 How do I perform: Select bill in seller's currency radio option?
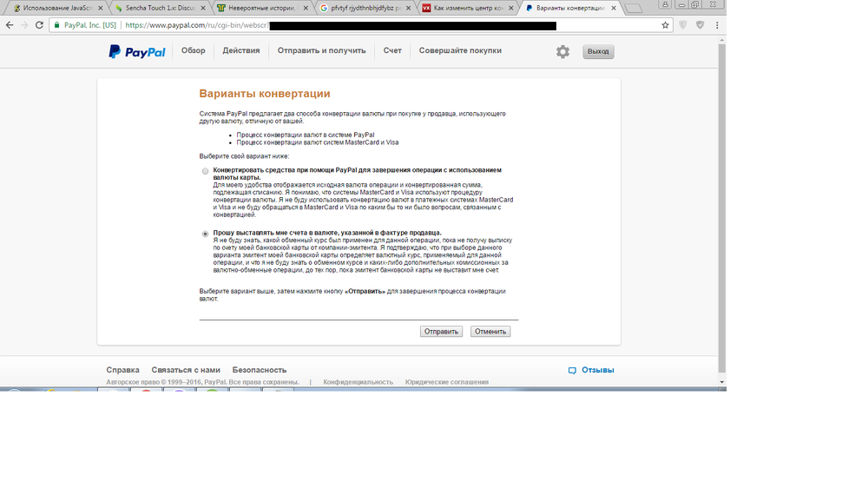206,234
